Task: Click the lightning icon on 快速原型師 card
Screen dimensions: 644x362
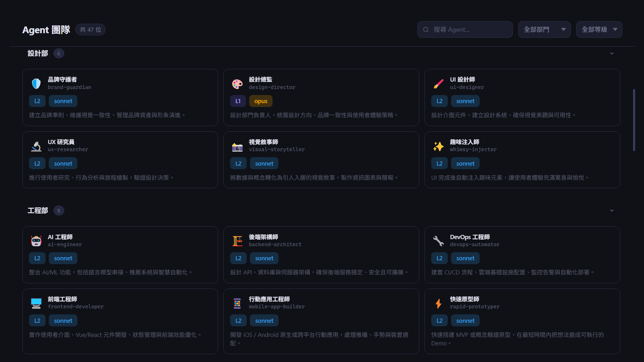Action: click(x=438, y=303)
